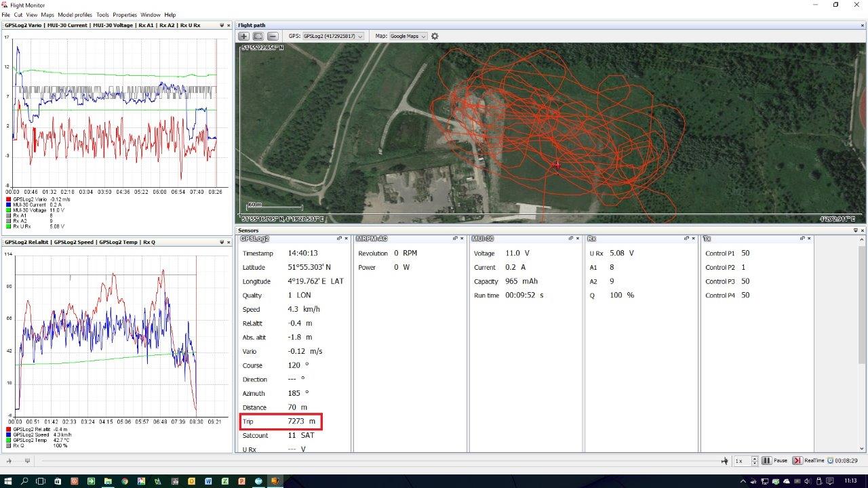The image size is (868, 488).
Task: Open Windows taskbar search
Action: point(24,481)
